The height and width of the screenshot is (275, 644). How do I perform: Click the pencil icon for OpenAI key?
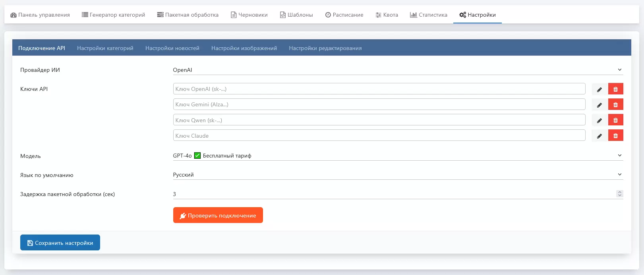(599, 89)
